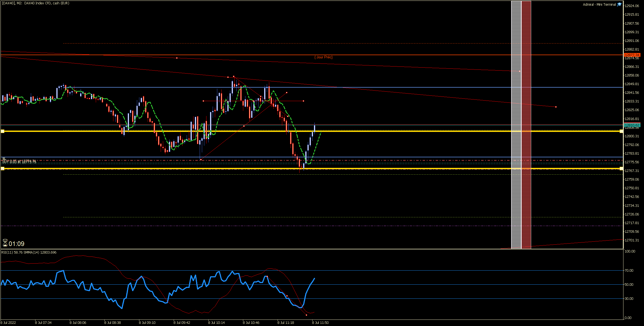Image resolution: width=644 pixels, height=326 pixels.
Task: Grab the upper yellow line's right handle
Action: (621, 131)
